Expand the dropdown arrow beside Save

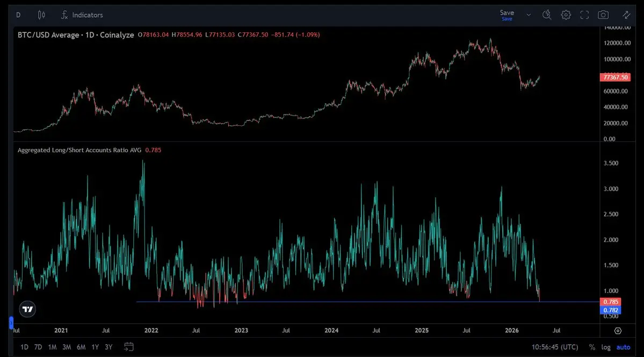pos(529,15)
